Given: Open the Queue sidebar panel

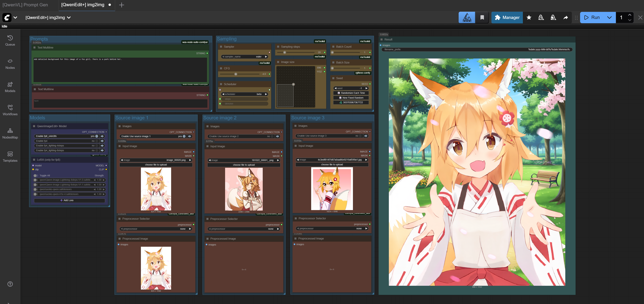Looking at the screenshot, I should (x=10, y=40).
